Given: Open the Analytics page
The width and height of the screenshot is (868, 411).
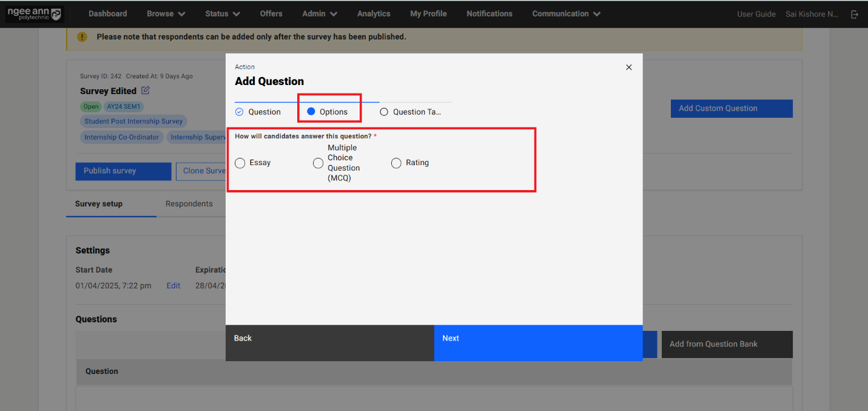Looking at the screenshot, I should tap(374, 13).
